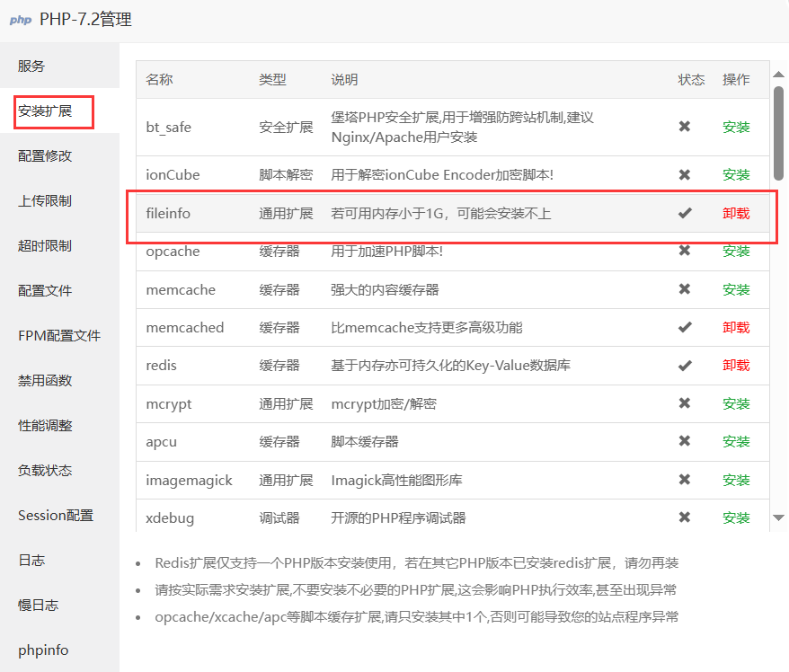Click the 安全扩展 type cell
The image size is (789, 672).
pyautogui.click(x=286, y=128)
